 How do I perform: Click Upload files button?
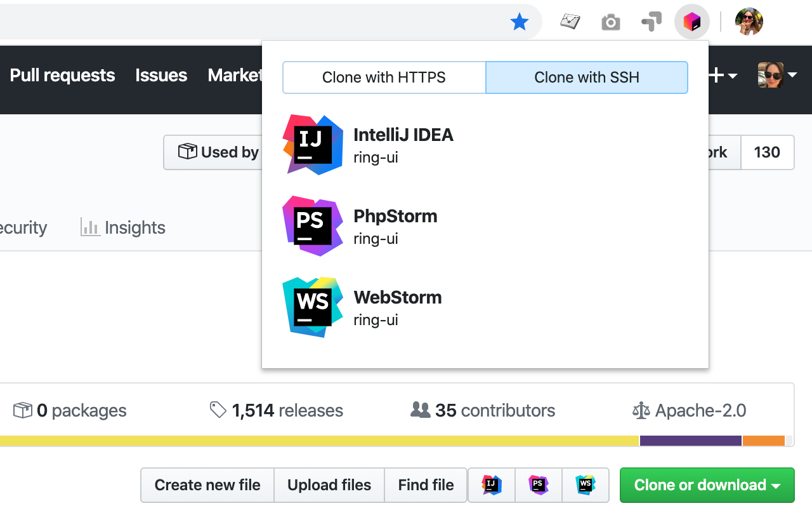(x=329, y=485)
